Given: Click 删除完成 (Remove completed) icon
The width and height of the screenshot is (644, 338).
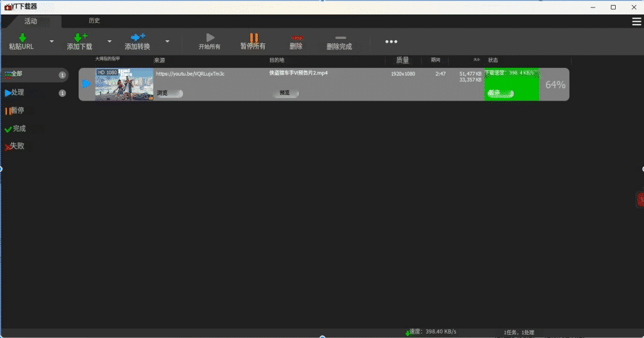Looking at the screenshot, I should point(340,38).
